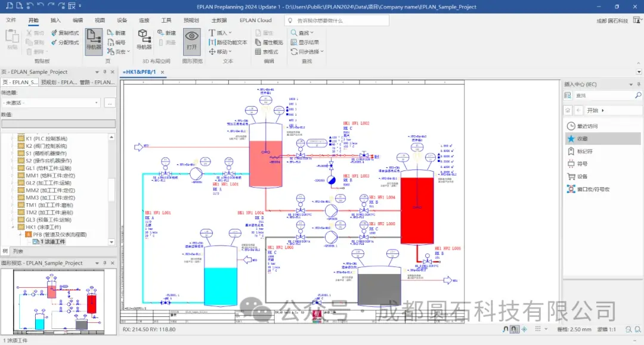Open the 文件 file menu
This screenshot has height=345, width=644.
coord(11,20)
